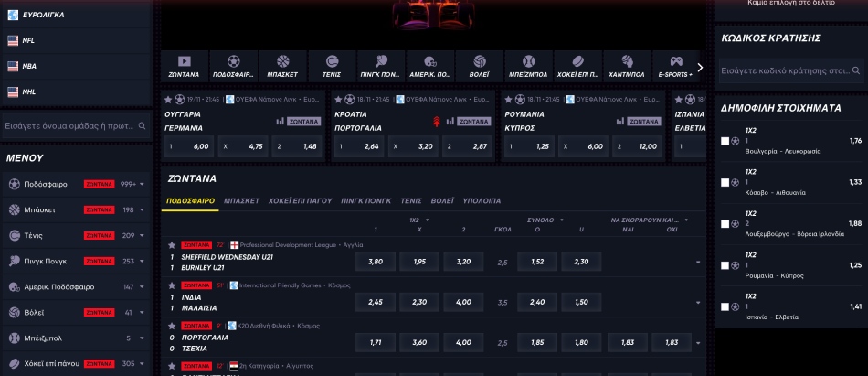This screenshot has width=868, height=376.
Task: Expand more markets for ΙΝΔΙΑ - ΜΑΛΑΙΣΙΑ match
Action: pyautogui.click(x=698, y=303)
